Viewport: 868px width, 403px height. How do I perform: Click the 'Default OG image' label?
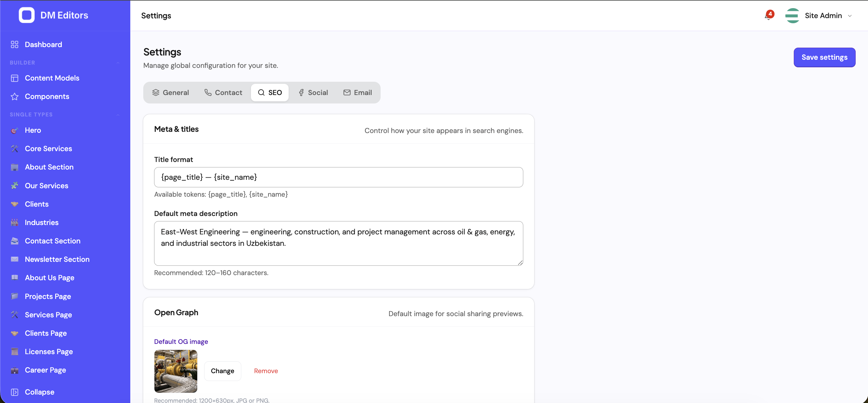pos(181,342)
